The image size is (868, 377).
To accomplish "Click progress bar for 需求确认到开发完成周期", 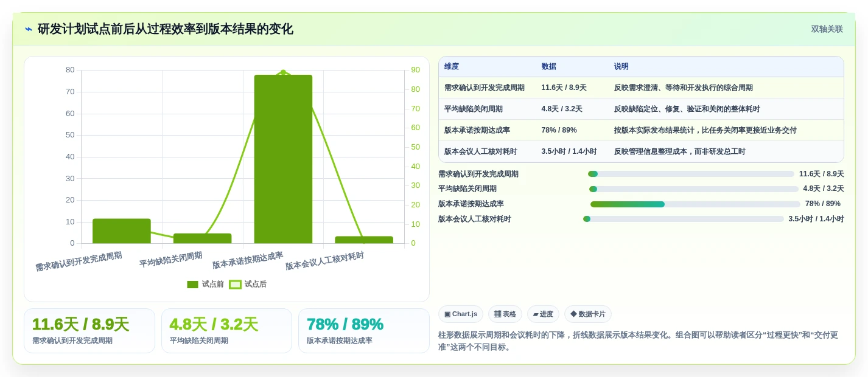I will 691,174.
